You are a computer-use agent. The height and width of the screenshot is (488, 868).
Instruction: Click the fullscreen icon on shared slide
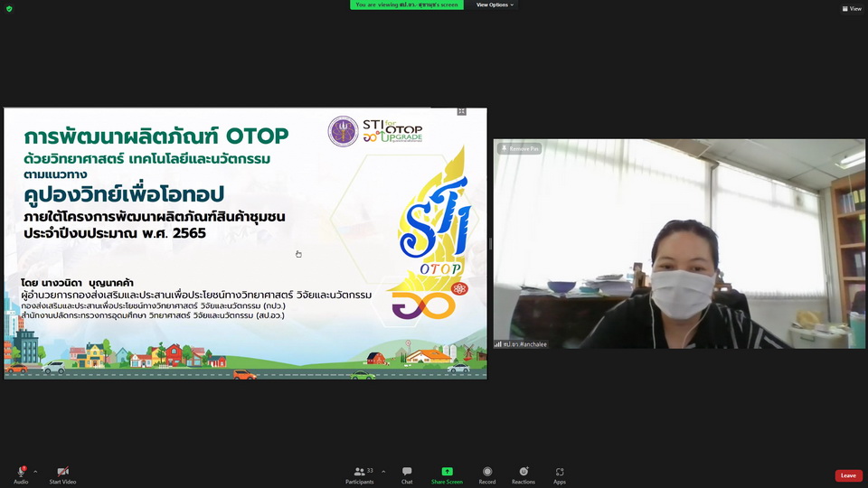click(462, 112)
